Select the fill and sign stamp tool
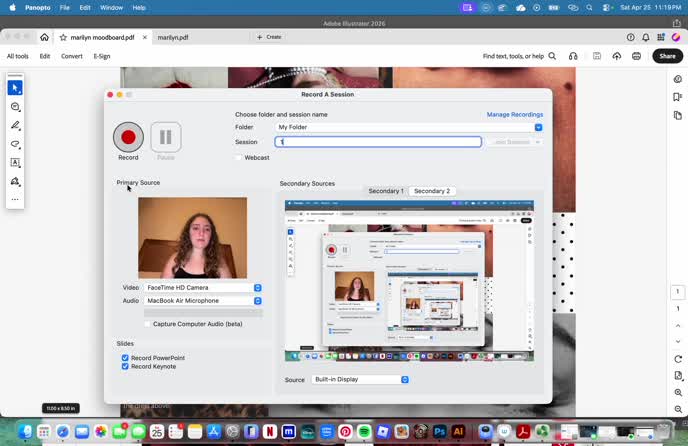Viewport: 688px width, 446px height. tap(15, 181)
